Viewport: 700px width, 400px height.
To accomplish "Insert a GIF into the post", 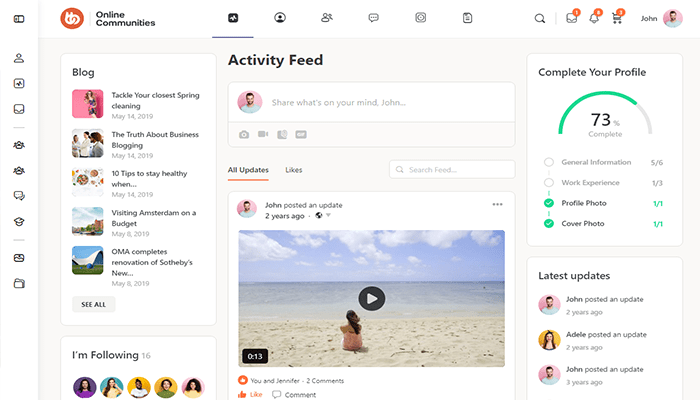I will (301, 134).
